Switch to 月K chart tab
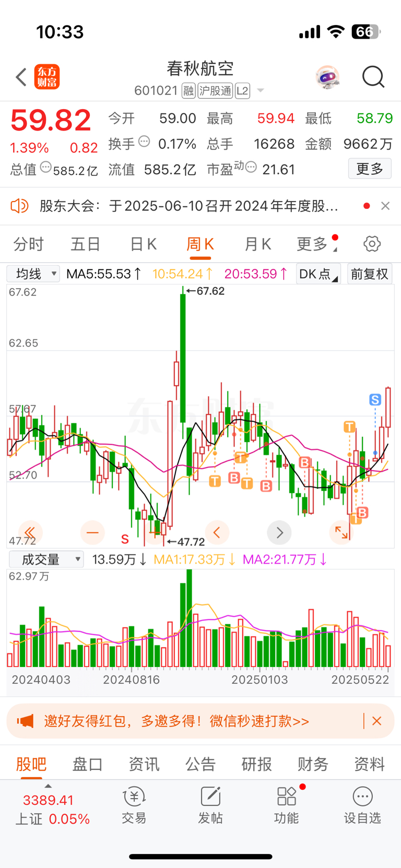 click(x=257, y=244)
